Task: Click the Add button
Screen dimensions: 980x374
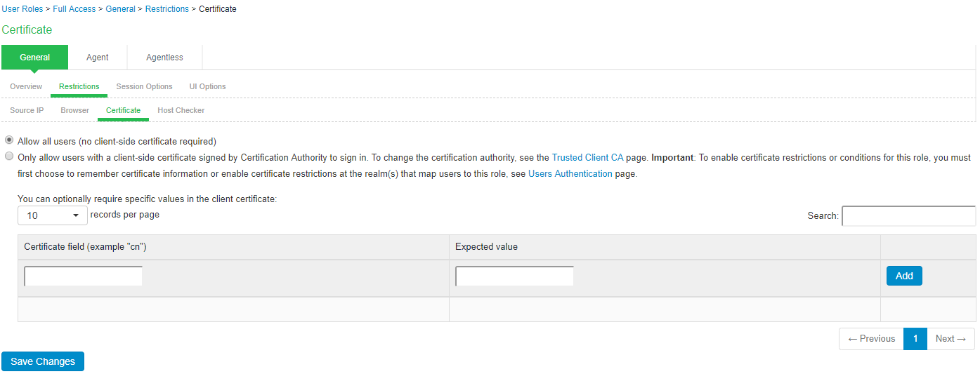Action: point(903,276)
